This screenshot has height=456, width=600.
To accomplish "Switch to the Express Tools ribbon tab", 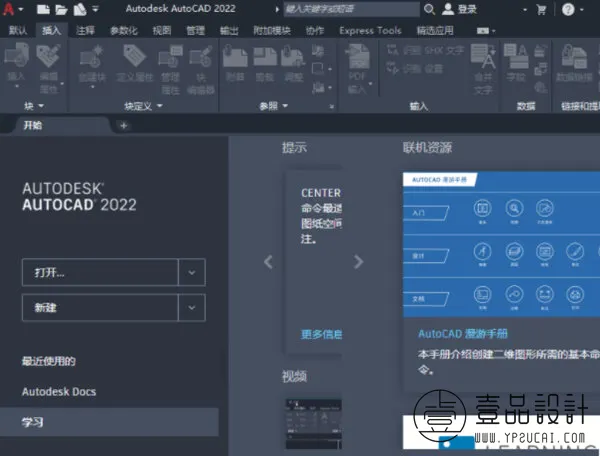I will 370,31.
